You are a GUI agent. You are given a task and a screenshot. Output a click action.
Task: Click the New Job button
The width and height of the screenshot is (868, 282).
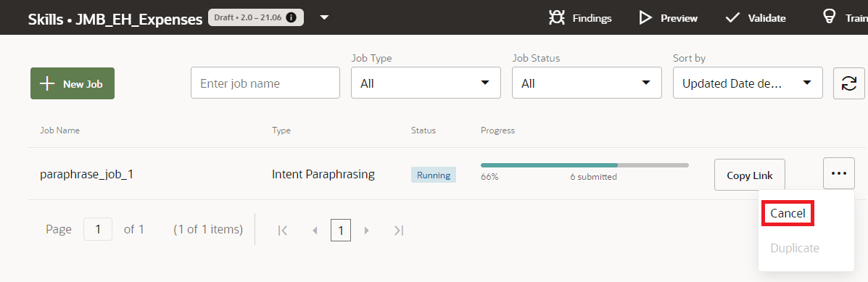click(73, 83)
